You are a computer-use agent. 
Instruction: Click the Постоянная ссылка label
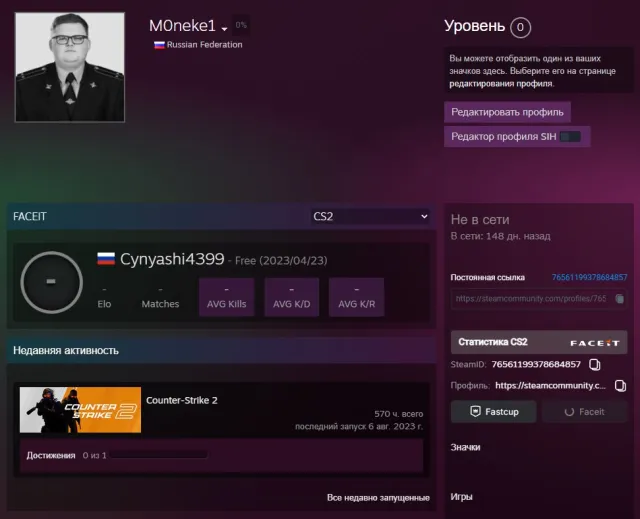(x=488, y=277)
